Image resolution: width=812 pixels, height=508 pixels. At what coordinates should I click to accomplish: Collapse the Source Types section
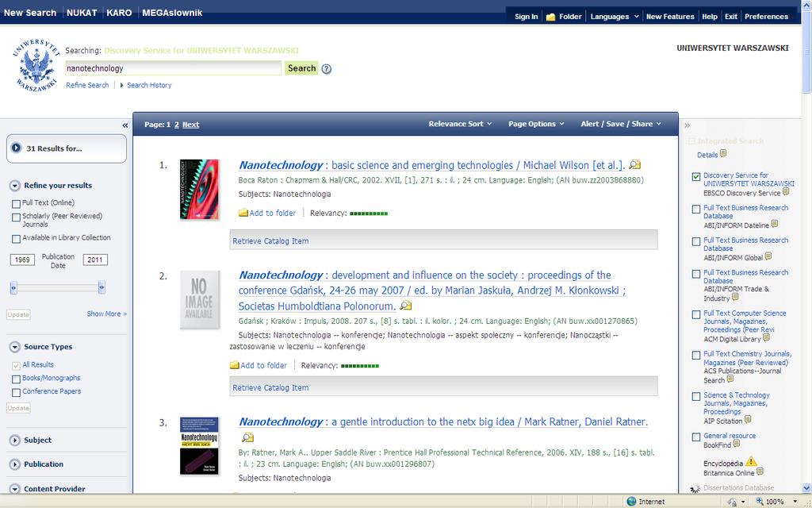(x=14, y=347)
